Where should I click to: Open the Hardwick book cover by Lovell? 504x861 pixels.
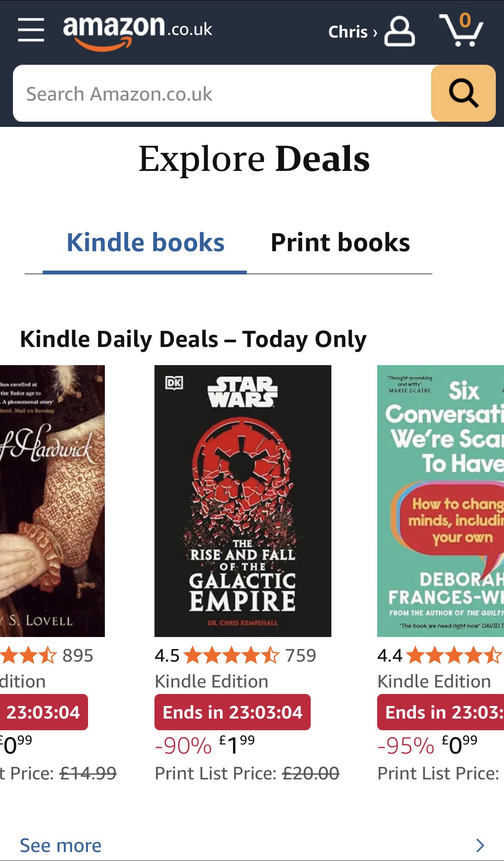coord(52,501)
